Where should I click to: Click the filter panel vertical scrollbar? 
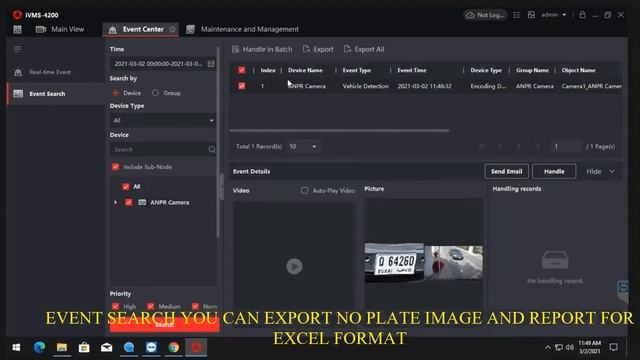coord(218,142)
